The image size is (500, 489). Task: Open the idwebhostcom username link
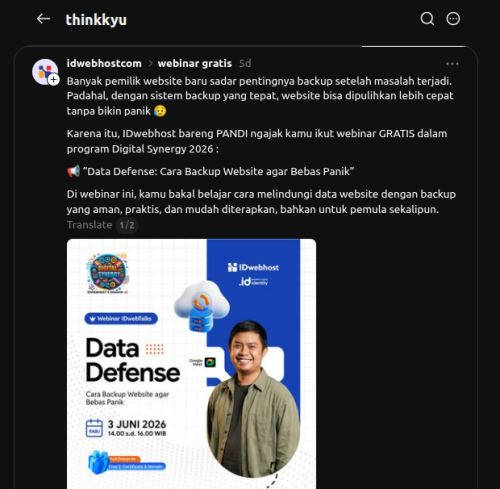pyautogui.click(x=104, y=63)
